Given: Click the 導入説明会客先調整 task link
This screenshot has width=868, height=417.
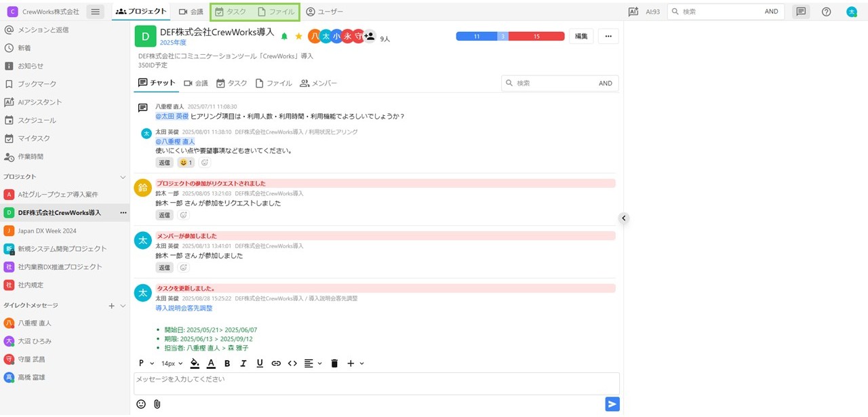Looking at the screenshot, I should coord(184,308).
